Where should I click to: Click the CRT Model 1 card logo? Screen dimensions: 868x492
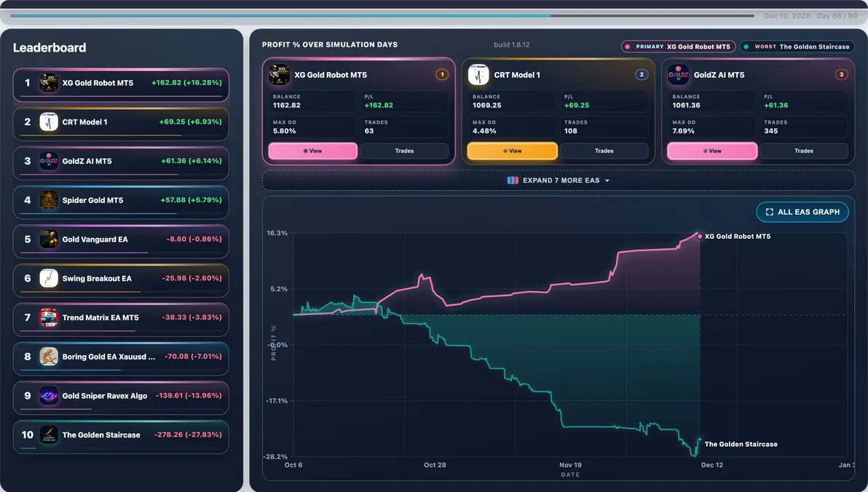pos(478,75)
